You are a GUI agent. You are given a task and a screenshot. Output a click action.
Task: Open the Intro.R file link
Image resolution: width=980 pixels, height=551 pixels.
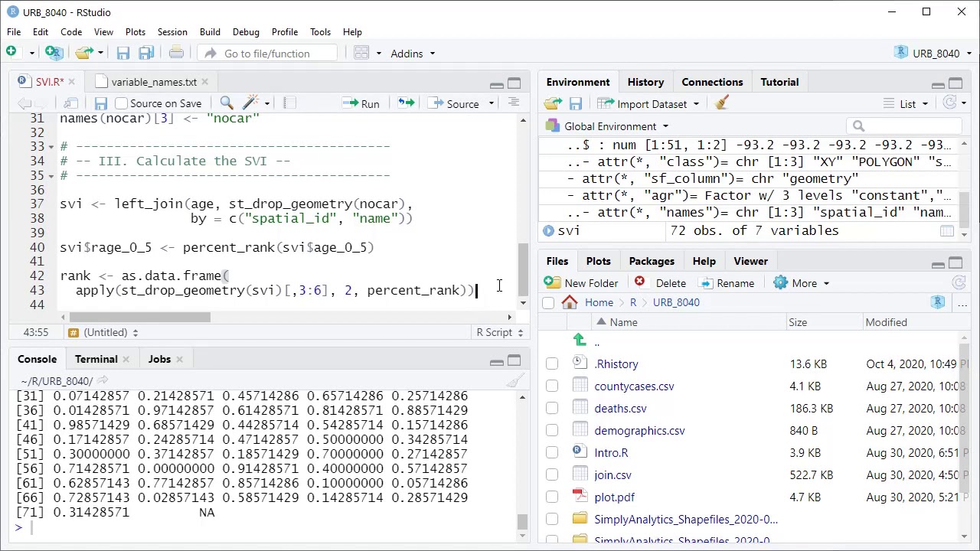(611, 453)
